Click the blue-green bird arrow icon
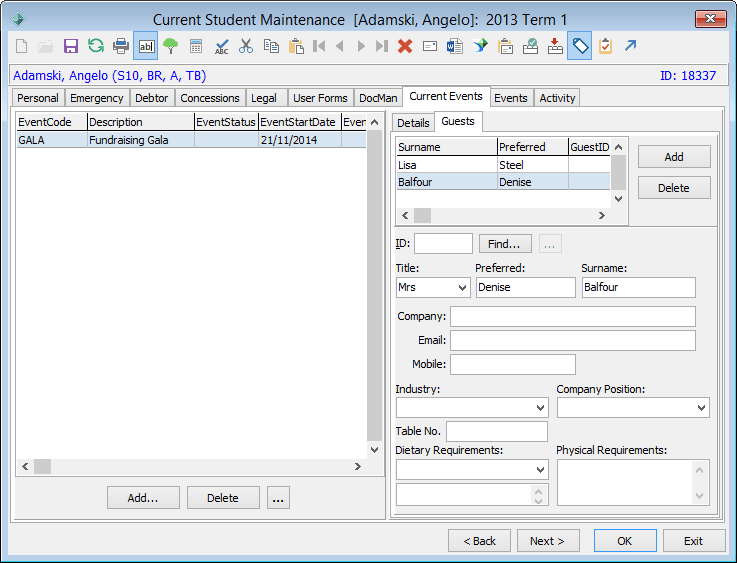The image size is (737, 563). (480, 46)
